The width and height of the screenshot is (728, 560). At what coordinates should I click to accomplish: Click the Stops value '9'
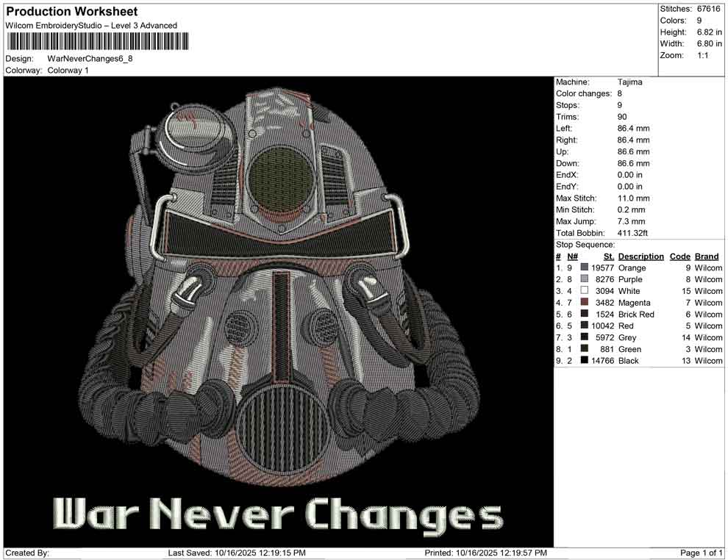click(x=620, y=105)
